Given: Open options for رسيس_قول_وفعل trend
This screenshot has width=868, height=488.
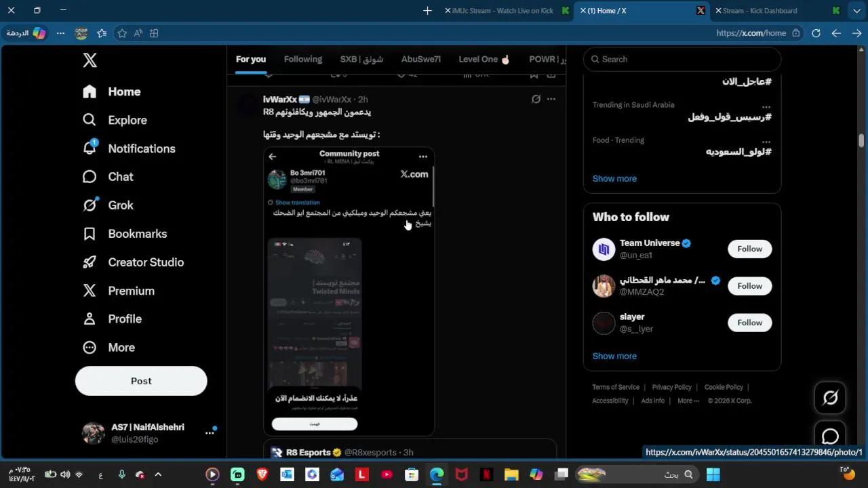Looking at the screenshot, I should pos(766,106).
